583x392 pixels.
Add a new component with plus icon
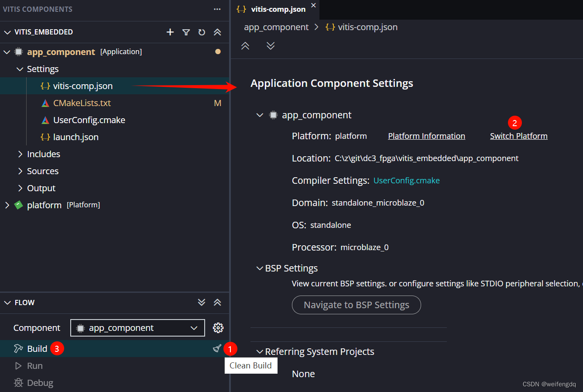tap(170, 32)
